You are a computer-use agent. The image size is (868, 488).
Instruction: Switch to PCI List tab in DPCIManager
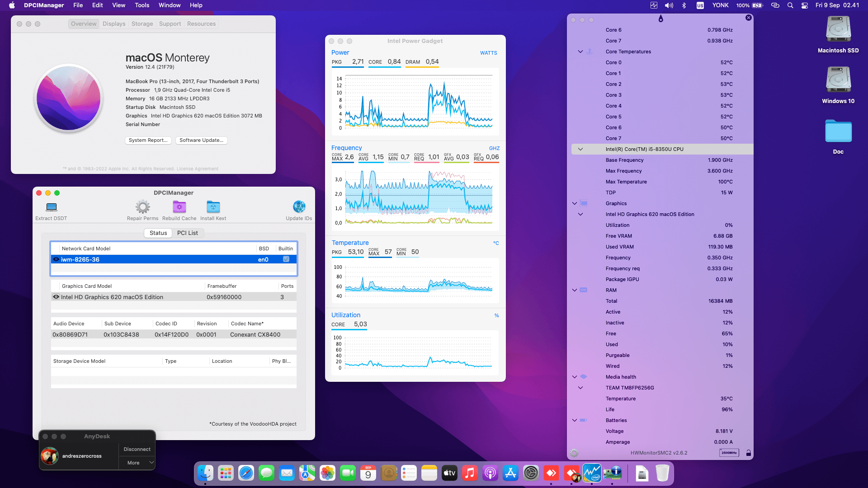click(187, 233)
